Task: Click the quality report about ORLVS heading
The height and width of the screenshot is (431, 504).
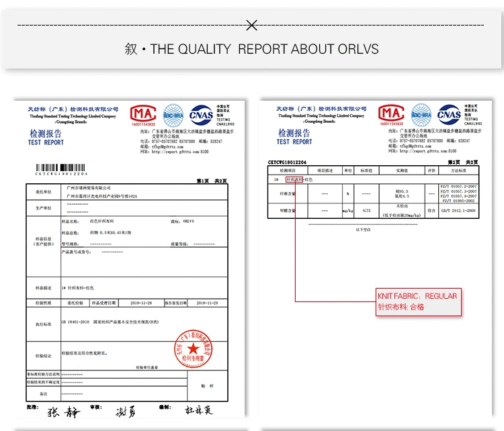Action: click(252, 49)
